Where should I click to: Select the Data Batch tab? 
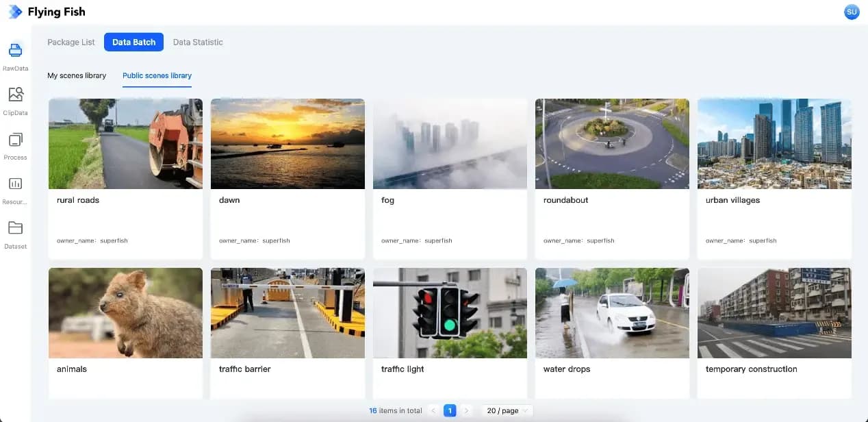(x=134, y=42)
